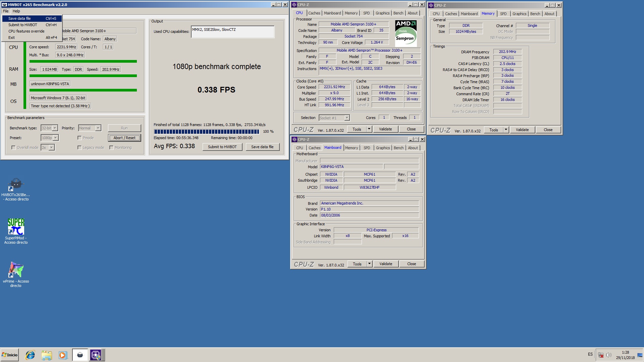Open Bench tab in CPU window
Viewport: 644px width, 362px height.
click(x=398, y=13)
